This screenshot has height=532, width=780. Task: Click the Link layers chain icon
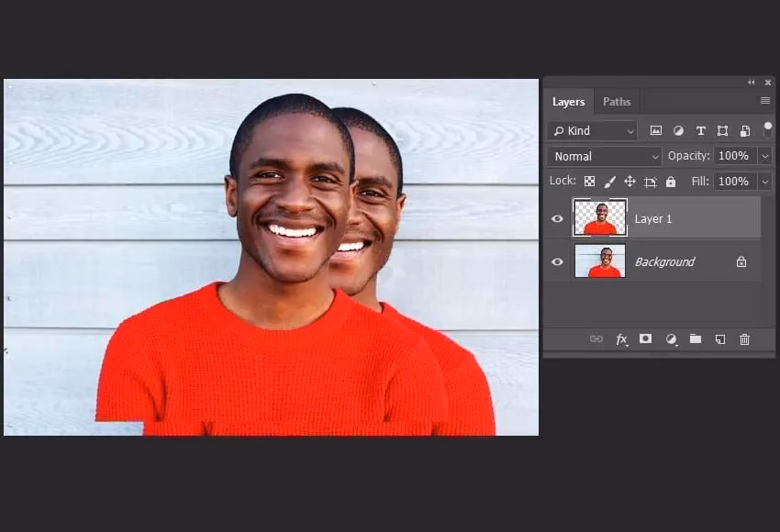596,339
